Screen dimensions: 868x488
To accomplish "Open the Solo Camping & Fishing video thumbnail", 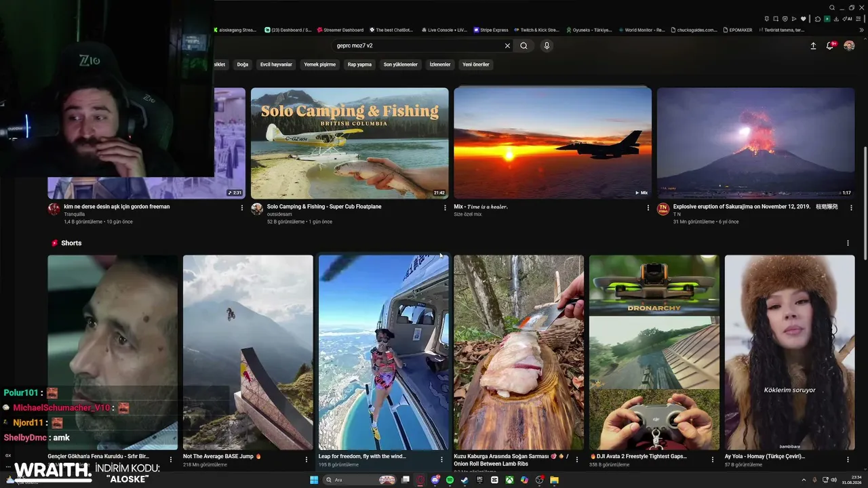I will point(350,143).
